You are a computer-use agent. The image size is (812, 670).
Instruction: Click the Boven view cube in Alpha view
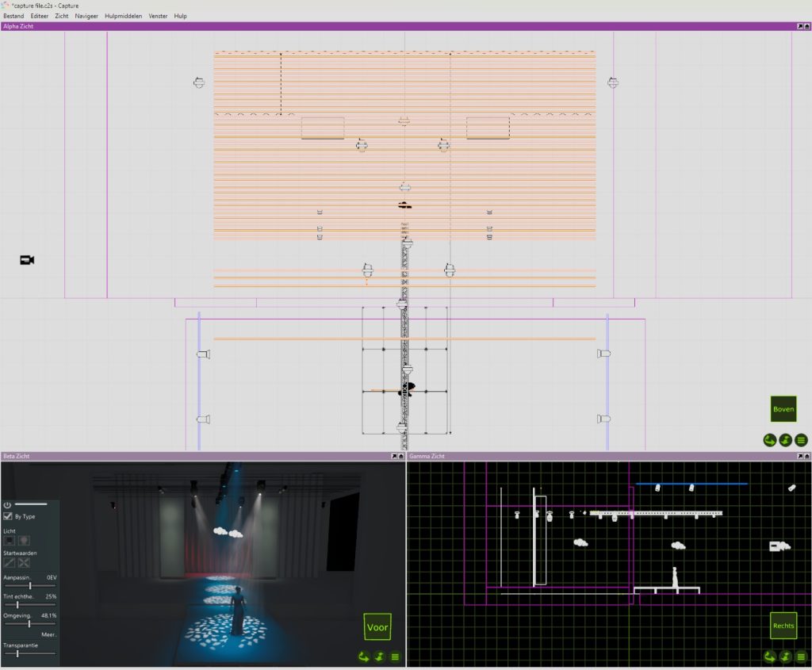point(783,409)
